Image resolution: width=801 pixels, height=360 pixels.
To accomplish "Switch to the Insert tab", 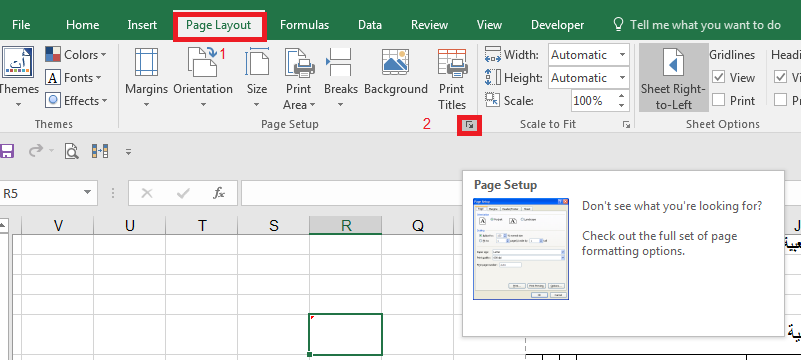I will click(142, 25).
